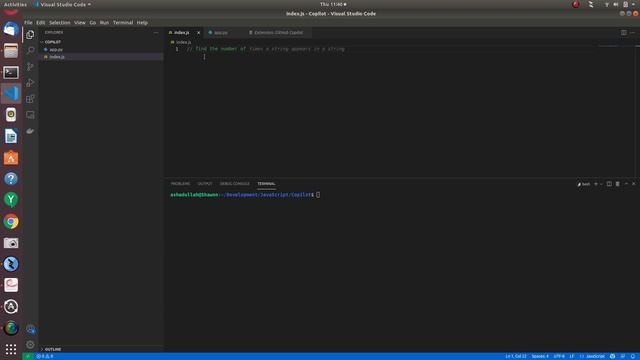Open the View menu
Image resolution: width=640 pixels, height=360 pixels.
(80, 23)
